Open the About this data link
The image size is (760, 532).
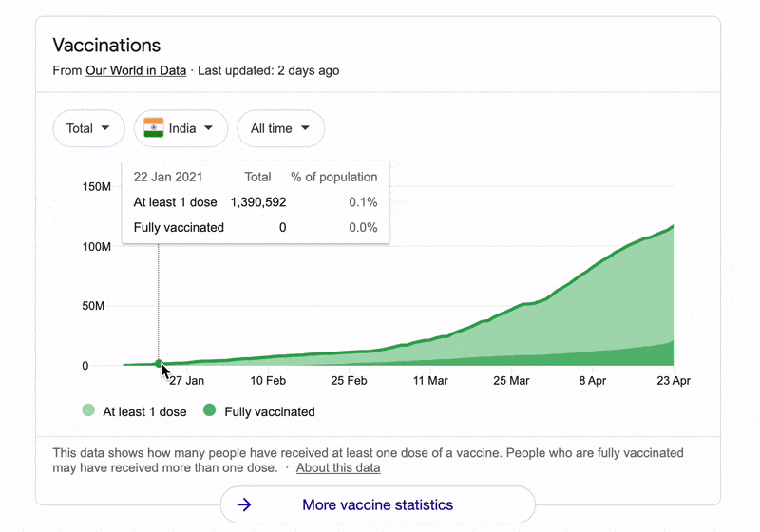click(338, 468)
